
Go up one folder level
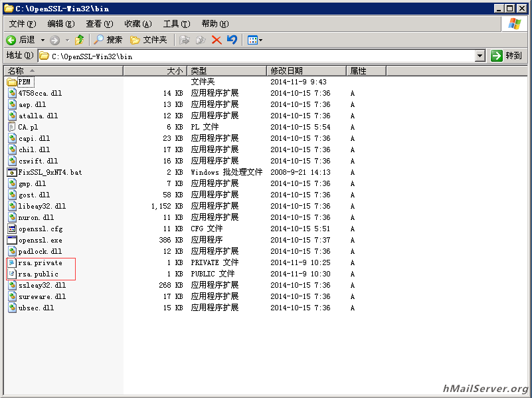[80, 40]
